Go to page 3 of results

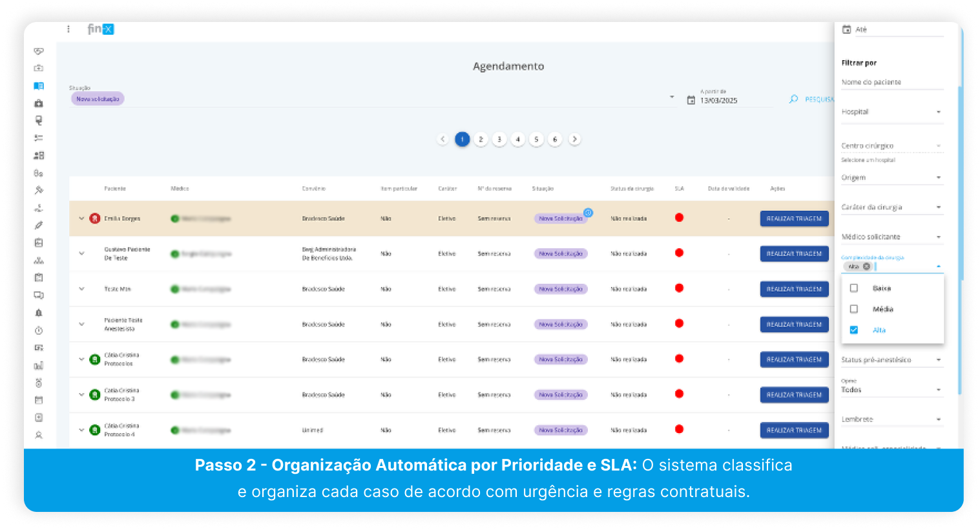(499, 139)
